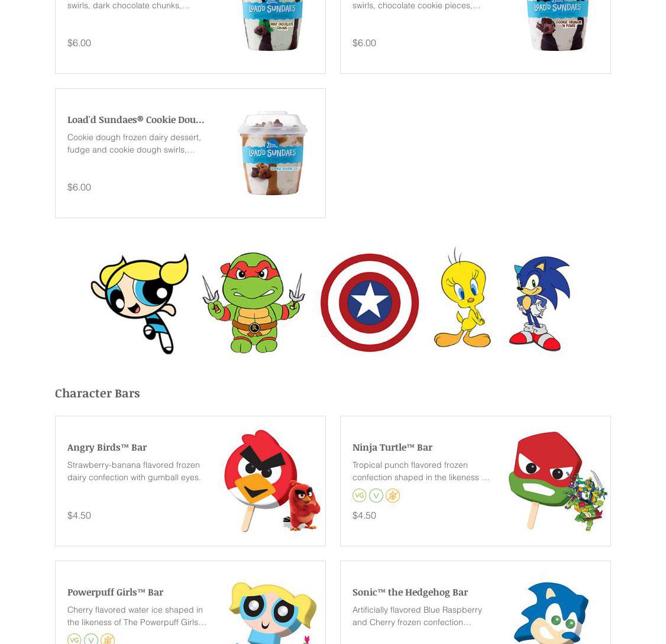Click the V icon under Powerpuff Girls Bar
The image size is (666, 644).
tap(91, 639)
